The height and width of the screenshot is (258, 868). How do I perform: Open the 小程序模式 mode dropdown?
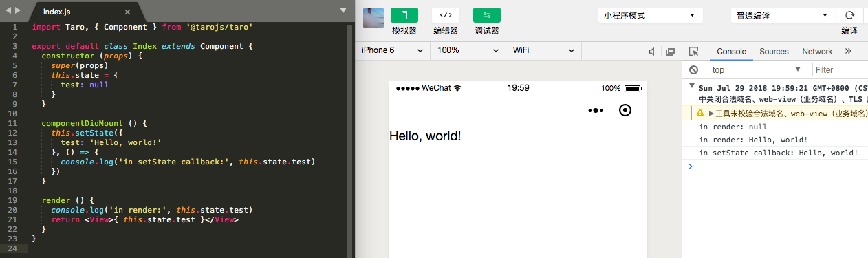tap(650, 15)
